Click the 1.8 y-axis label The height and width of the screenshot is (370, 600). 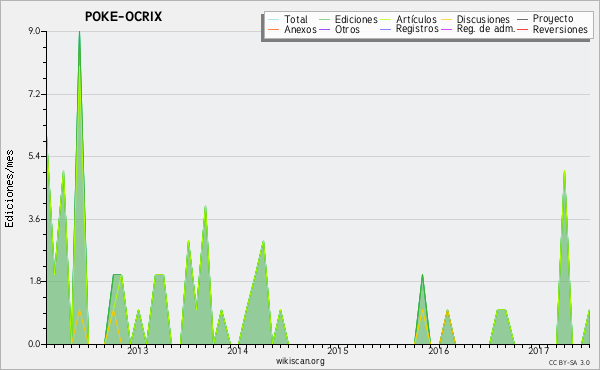[34, 281]
